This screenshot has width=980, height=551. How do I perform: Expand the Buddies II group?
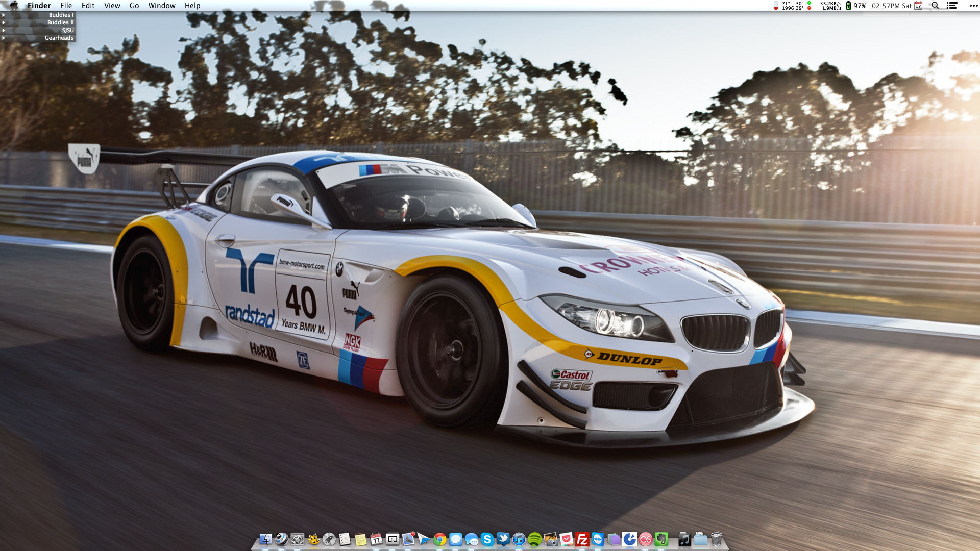(x=4, y=23)
